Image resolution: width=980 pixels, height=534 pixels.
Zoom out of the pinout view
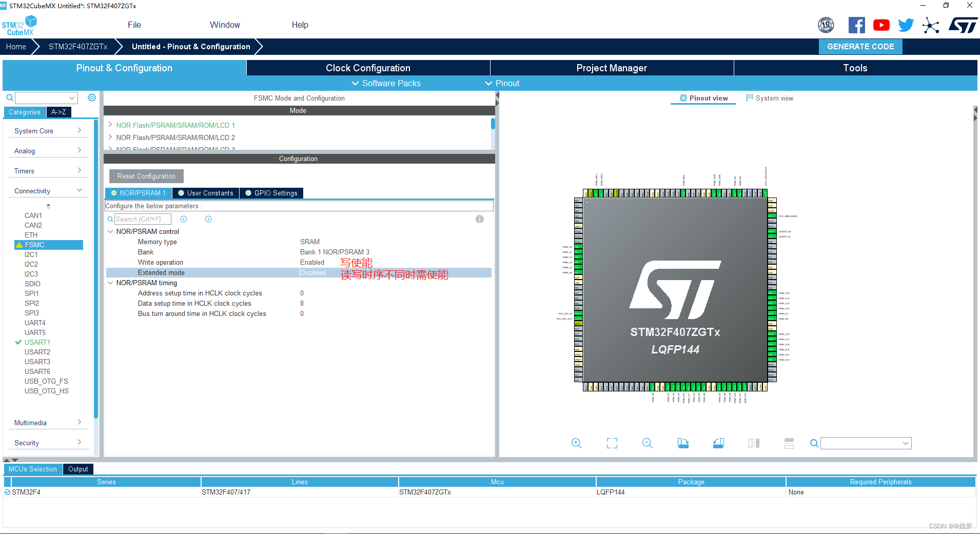coord(647,443)
